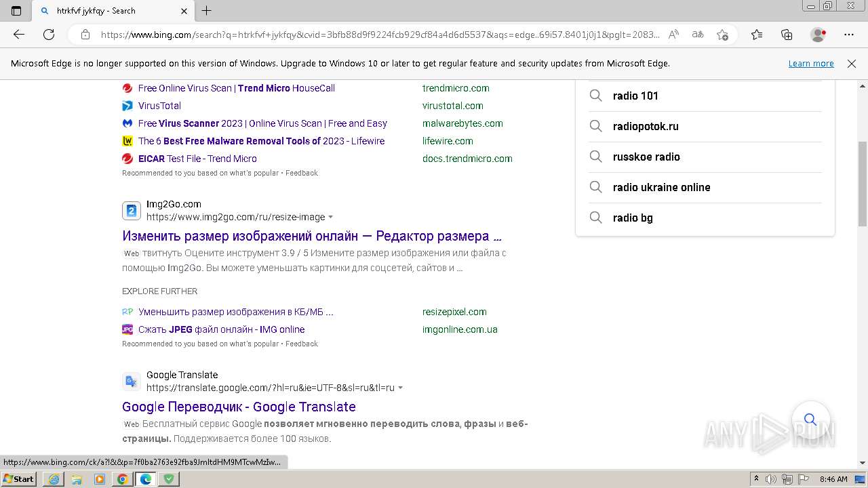Open the Read aloud tool
Image resolution: width=868 pixels, height=488 pixels.
(x=673, y=35)
